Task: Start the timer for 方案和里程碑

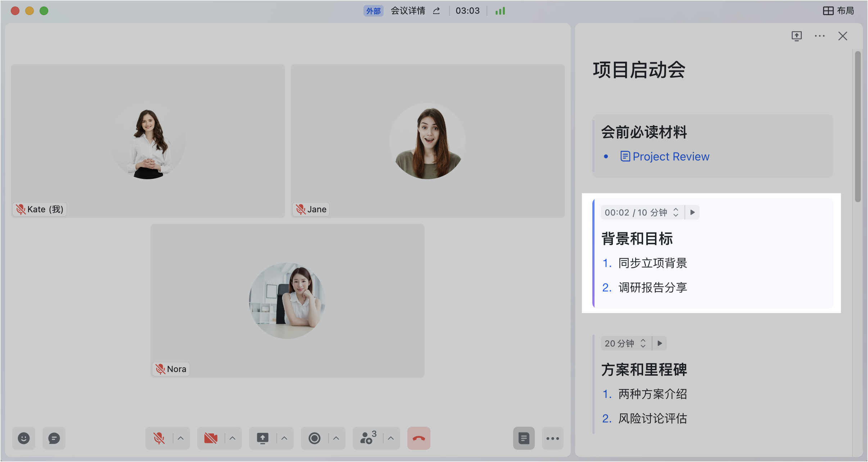Action: [660, 343]
